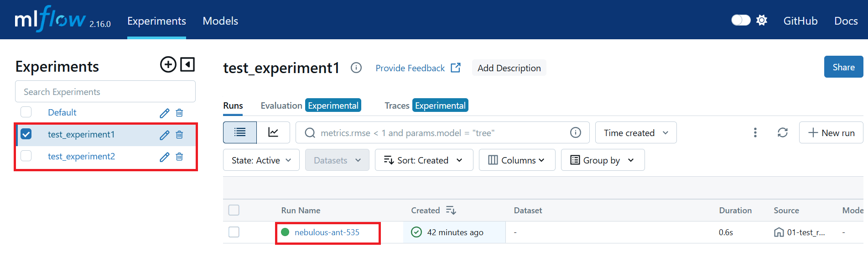Switch to chart view of runs
Viewport: 868px width, 253px height.
tap(273, 132)
